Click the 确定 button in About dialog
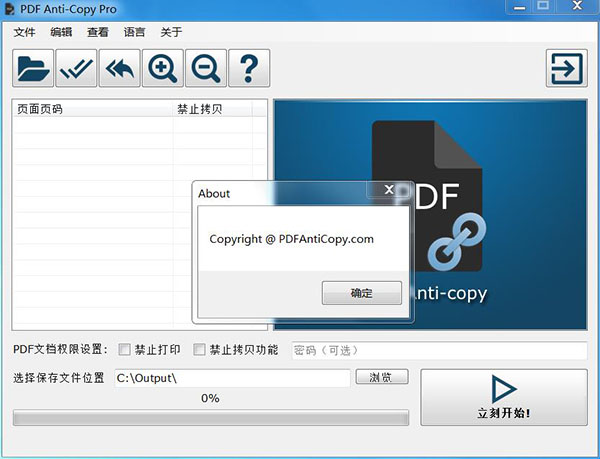 coord(362,293)
